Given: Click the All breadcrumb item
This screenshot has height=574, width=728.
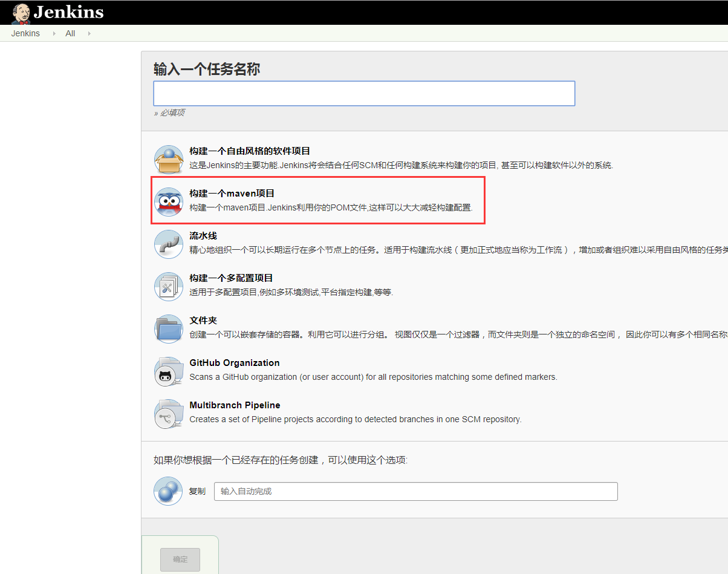Looking at the screenshot, I should tap(70, 33).
